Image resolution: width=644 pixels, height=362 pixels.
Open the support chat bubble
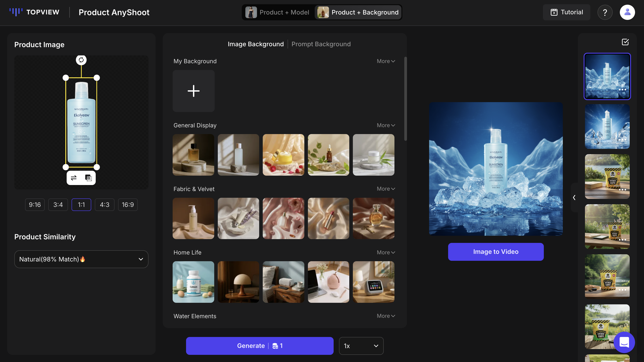624,342
